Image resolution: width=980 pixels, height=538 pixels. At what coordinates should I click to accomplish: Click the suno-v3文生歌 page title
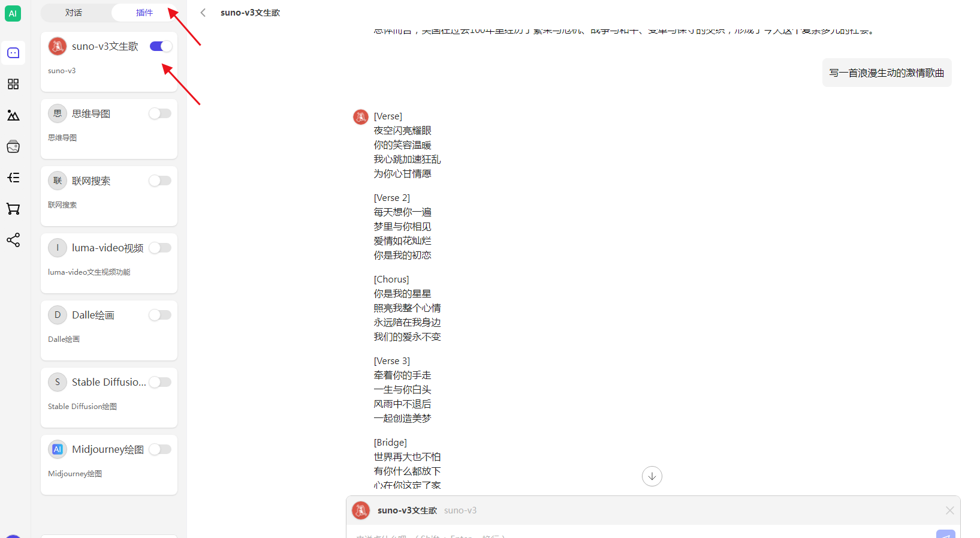tap(250, 13)
